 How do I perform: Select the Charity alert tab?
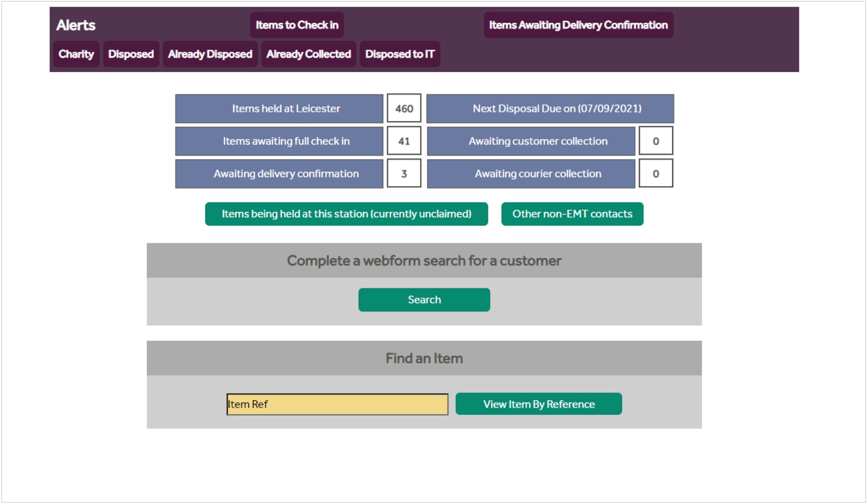(x=76, y=54)
